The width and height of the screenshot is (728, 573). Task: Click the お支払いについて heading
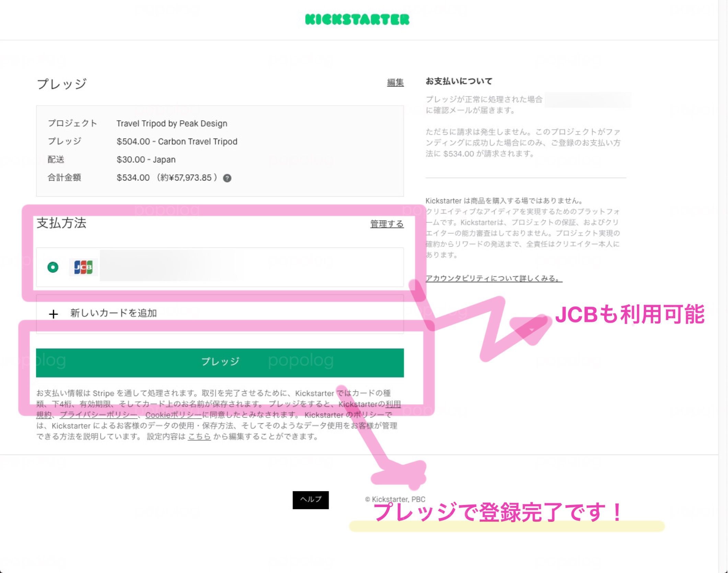click(459, 81)
